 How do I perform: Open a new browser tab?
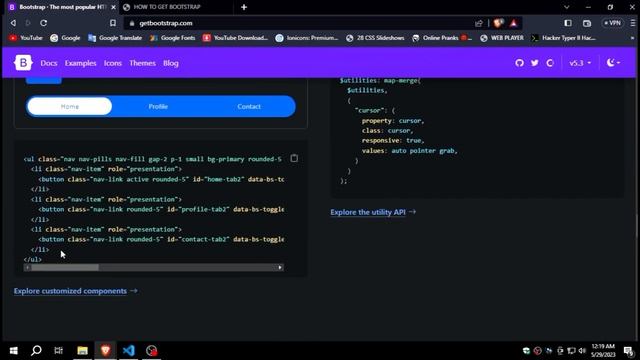tap(244, 7)
